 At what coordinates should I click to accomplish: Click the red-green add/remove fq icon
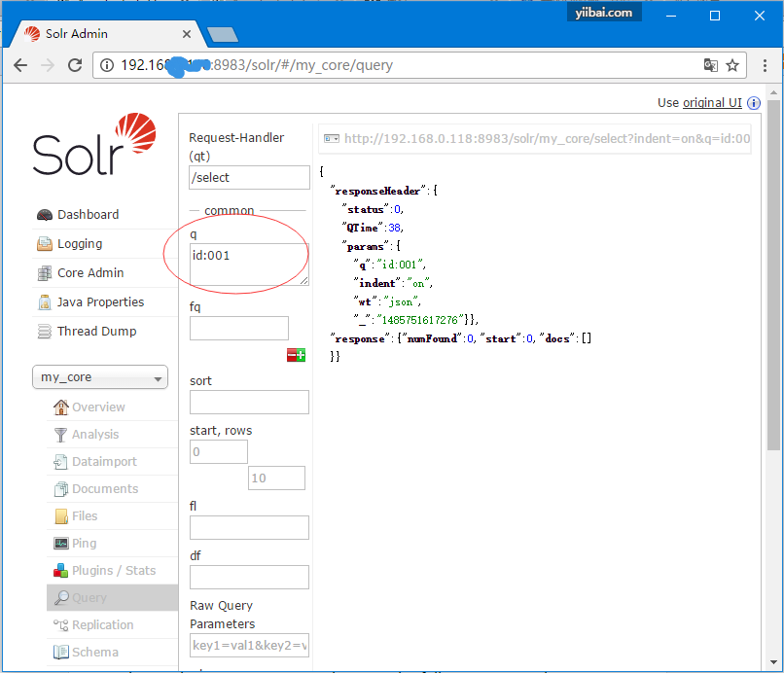[296, 355]
